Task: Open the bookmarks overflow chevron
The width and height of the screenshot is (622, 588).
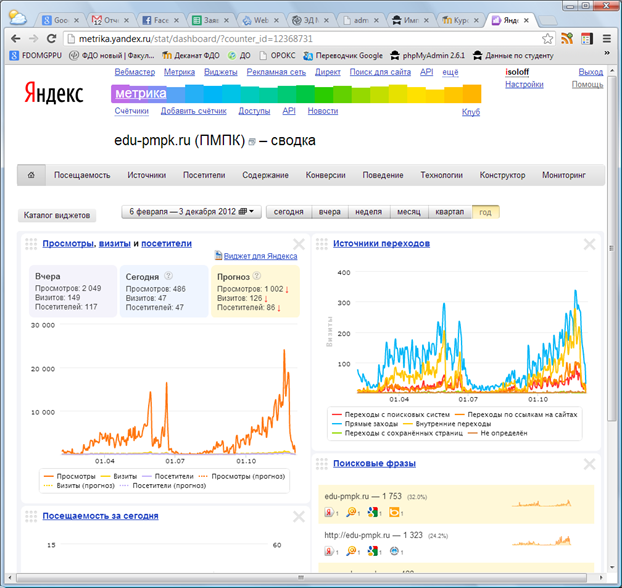Action: pos(607,53)
